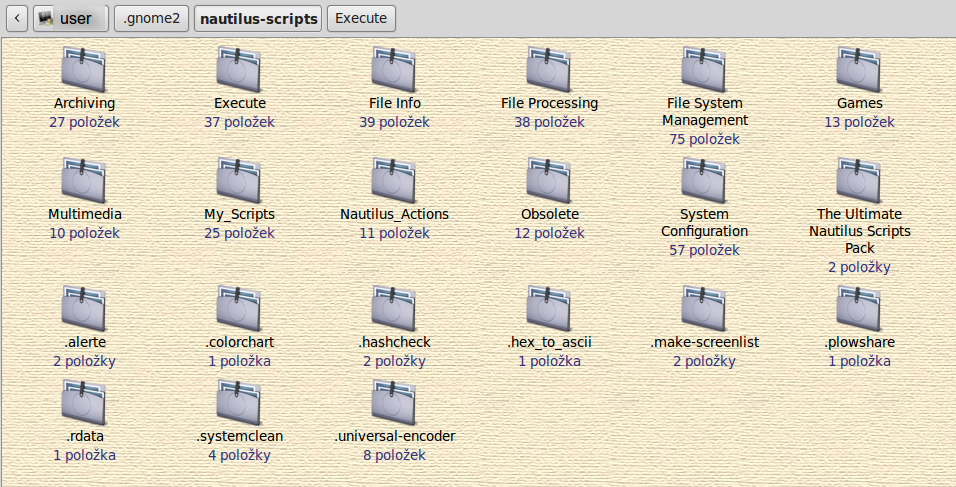
Task: Click the '4 položky' item count
Action: 239,455
